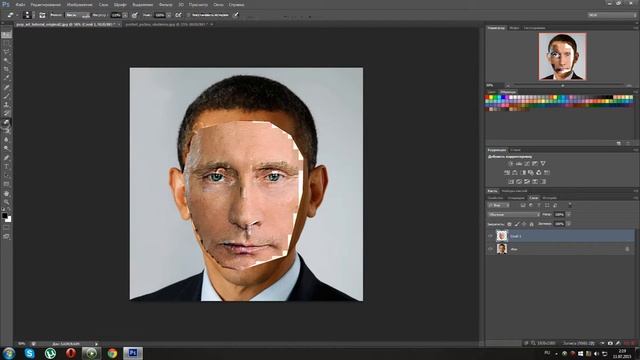The image size is (640, 360).
Task: Toggle the Brush panel from options bar
Action: (42, 15)
